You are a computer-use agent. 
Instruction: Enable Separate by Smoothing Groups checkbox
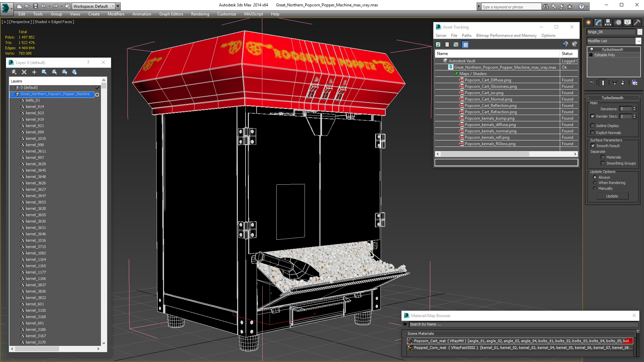coord(603,163)
